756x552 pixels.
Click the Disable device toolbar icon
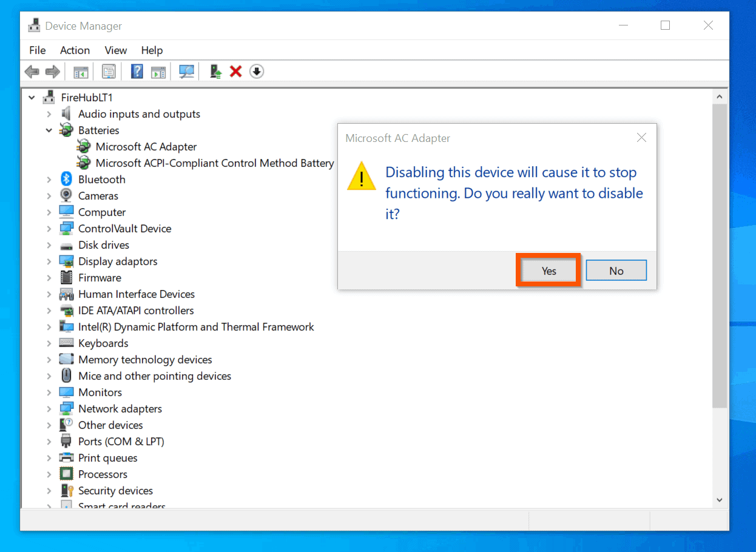tap(256, 71)
